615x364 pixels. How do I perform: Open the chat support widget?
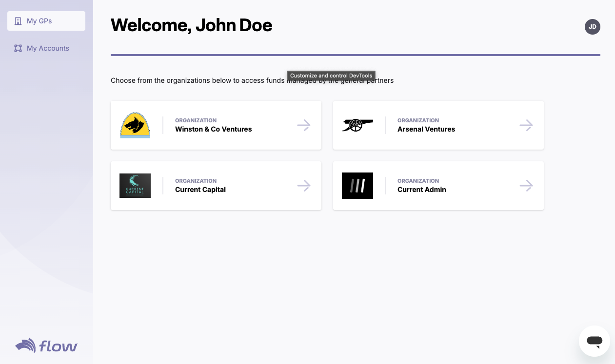pyautogui.click(x=595, y=341)
